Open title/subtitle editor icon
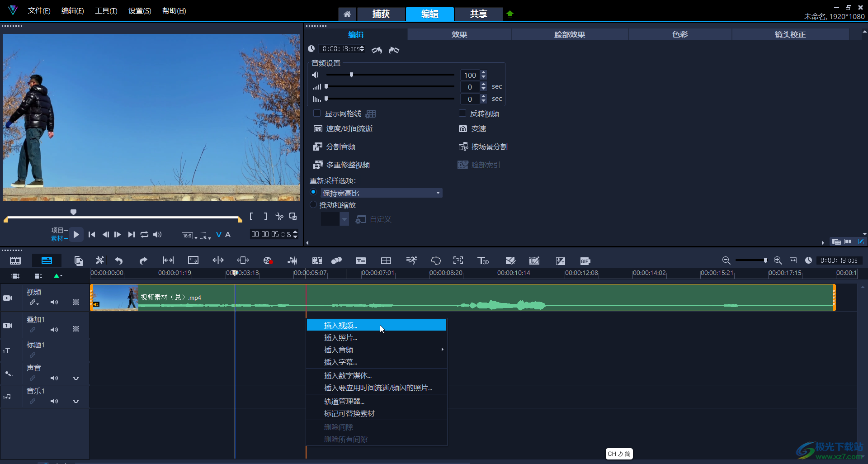Screen dimensions: 868x464 tap(361, 260)
